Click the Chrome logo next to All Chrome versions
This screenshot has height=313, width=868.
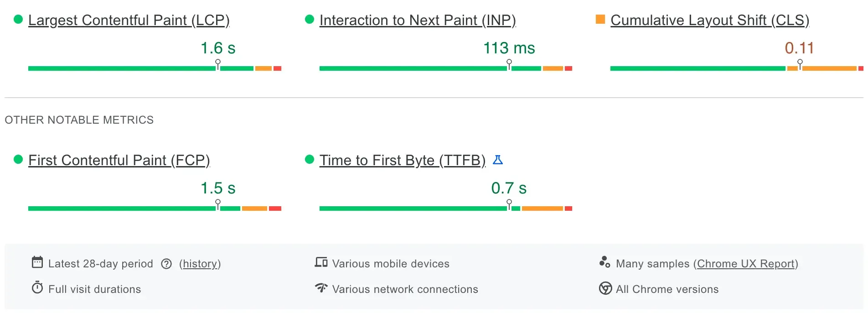pos(605,289)
